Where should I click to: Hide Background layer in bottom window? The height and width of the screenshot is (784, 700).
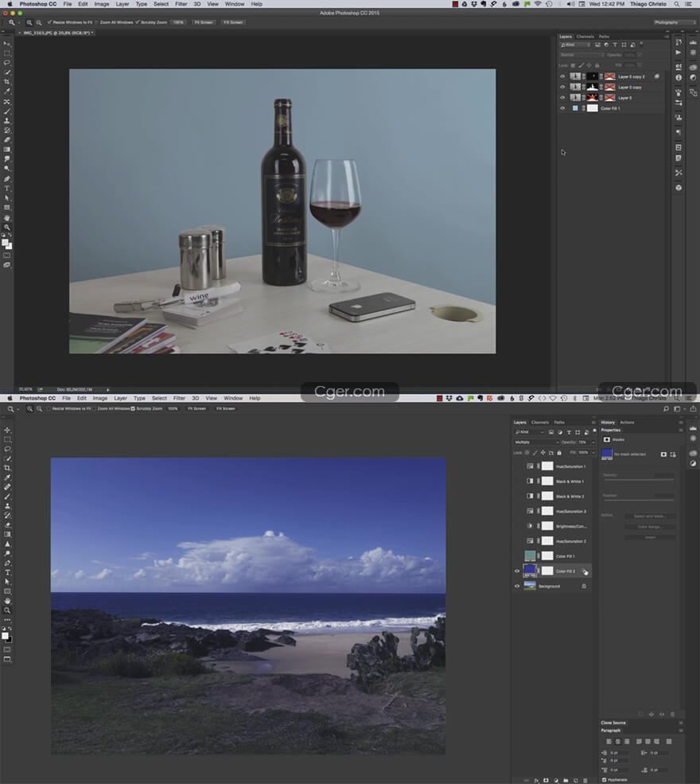point(517,586)
